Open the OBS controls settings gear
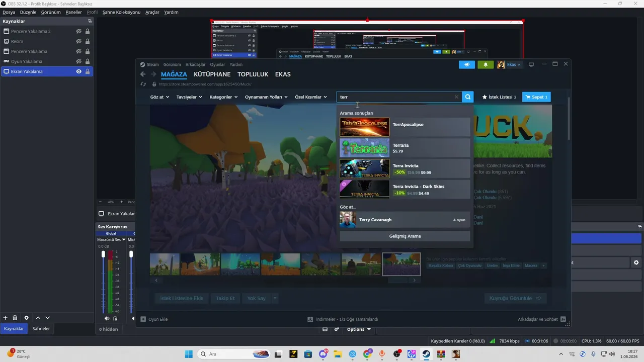The width and height of the screenshot is (644, 362). click(x=636, y=262)
